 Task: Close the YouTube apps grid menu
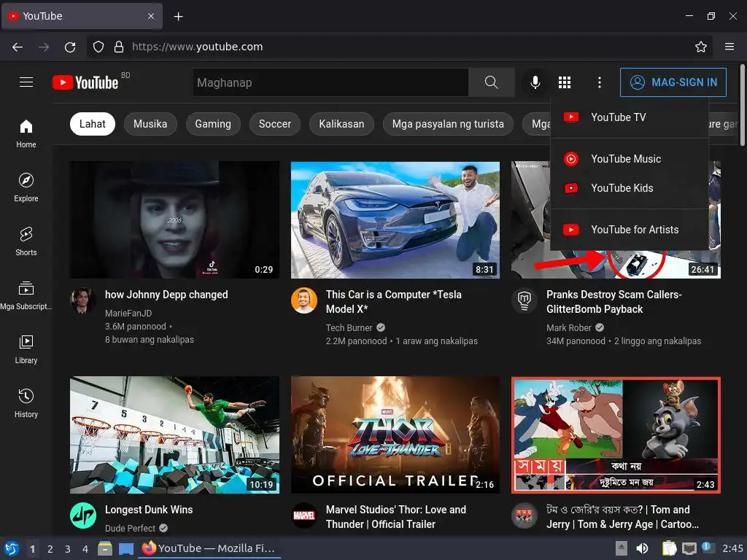click(x=565, y=82)
